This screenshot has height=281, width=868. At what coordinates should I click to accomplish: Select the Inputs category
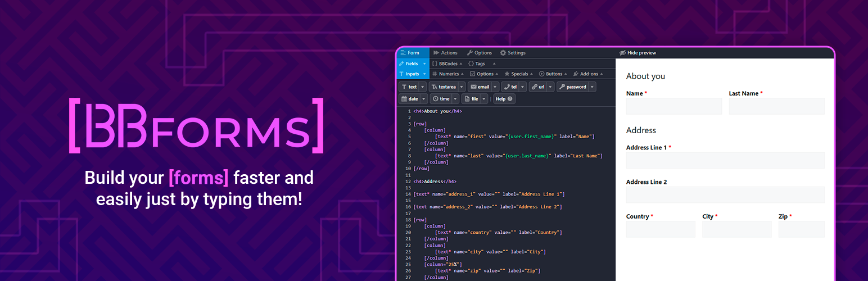pos(413,74)
